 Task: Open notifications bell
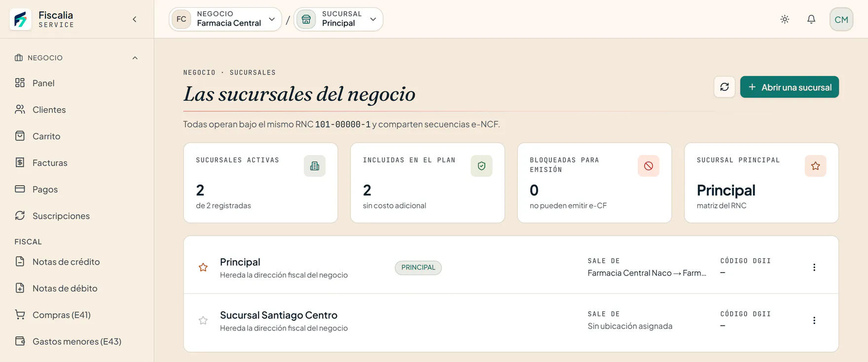[x=811, y=19]
